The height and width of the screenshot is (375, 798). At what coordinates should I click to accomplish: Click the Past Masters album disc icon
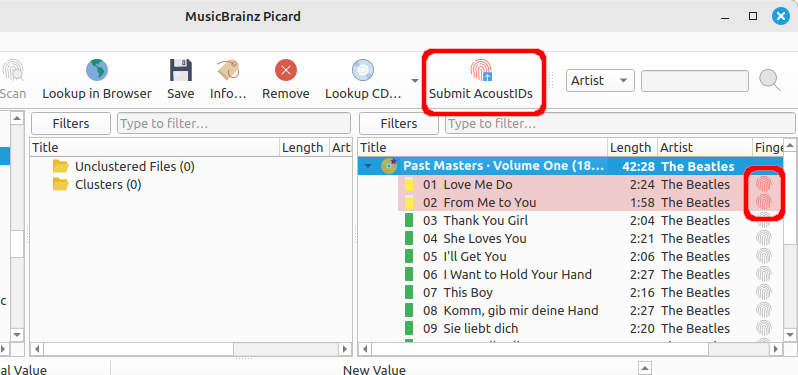(x=389, y=166)
